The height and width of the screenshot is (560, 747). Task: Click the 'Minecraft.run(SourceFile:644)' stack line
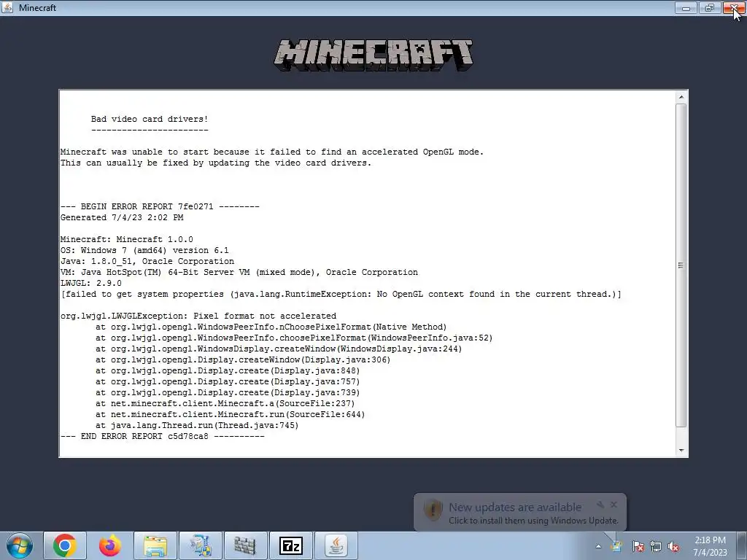pyautogui.click(x=230, y=415)
